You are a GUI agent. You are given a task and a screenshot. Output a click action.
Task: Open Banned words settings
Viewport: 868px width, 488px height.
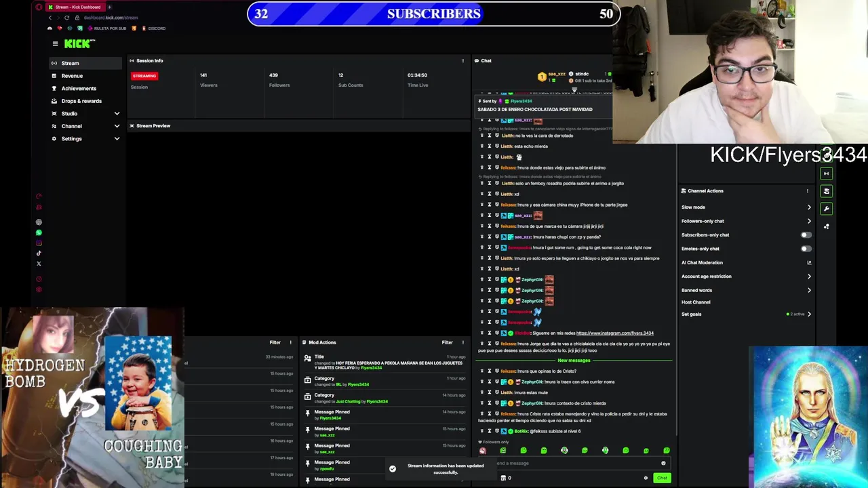click(746, 290)
